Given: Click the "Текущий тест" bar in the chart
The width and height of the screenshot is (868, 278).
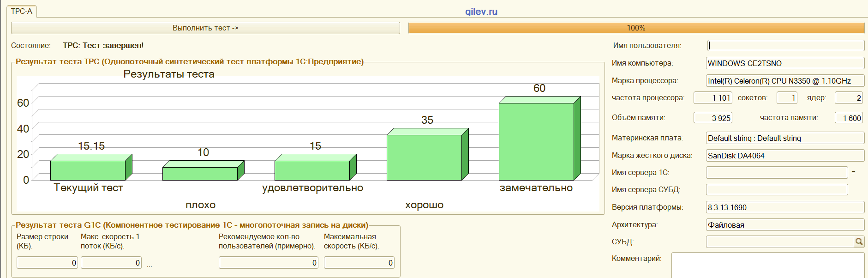Looking at the screenshot, I should 88,170.
